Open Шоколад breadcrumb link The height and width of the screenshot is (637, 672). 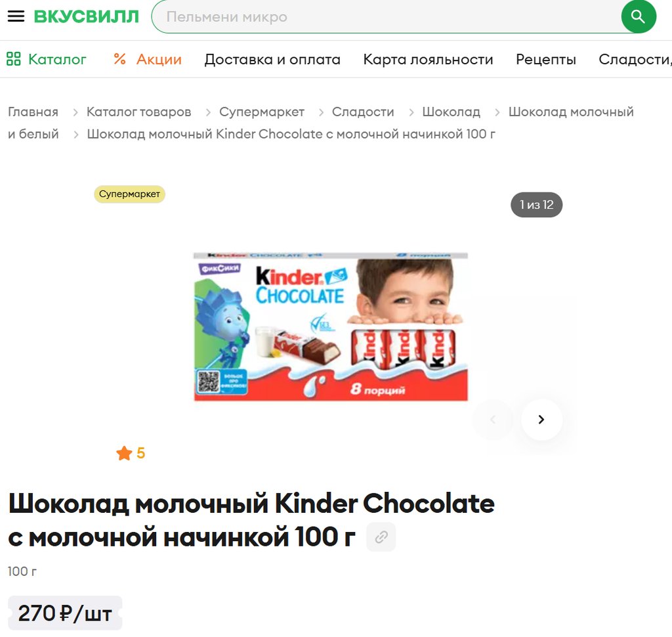point(451,112)
